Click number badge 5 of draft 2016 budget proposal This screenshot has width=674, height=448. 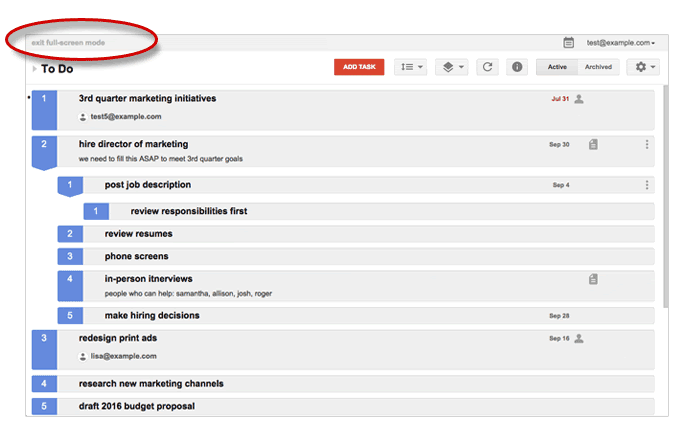click(x=44, y=406)
